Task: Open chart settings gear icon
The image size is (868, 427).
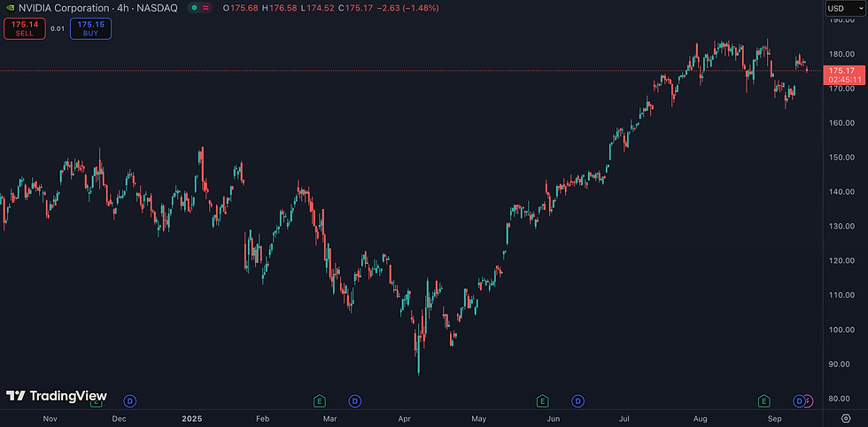Action: tap(846, 418)
